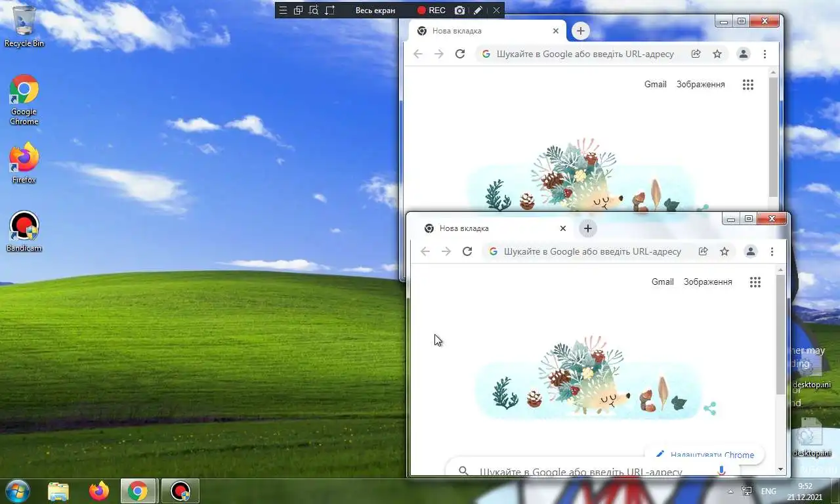
Task: Open Google apps grid in back Chrome window
Action: point(748,84)
